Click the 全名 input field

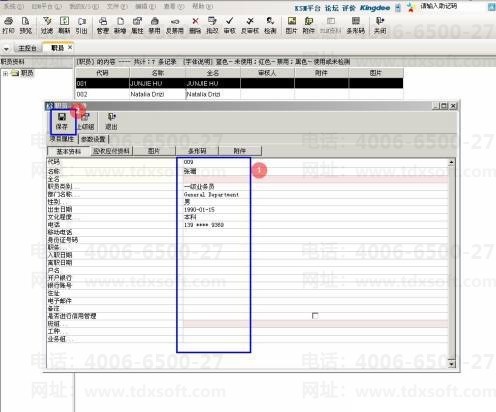[315, 179]
